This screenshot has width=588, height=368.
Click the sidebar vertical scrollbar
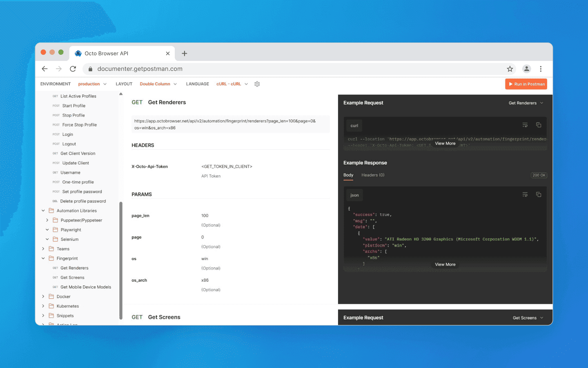tap(121, 260)
